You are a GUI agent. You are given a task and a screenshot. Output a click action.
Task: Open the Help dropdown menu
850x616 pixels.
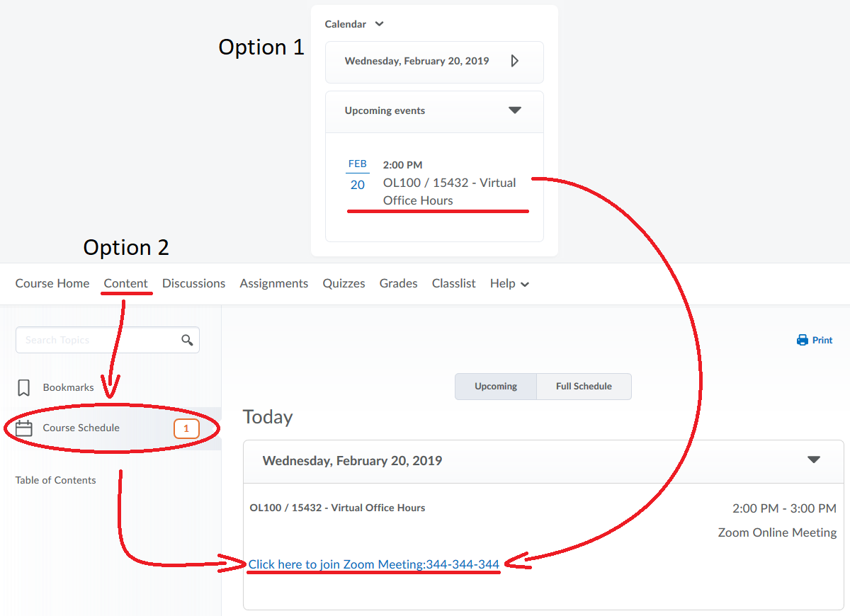[x=509, y=284]
